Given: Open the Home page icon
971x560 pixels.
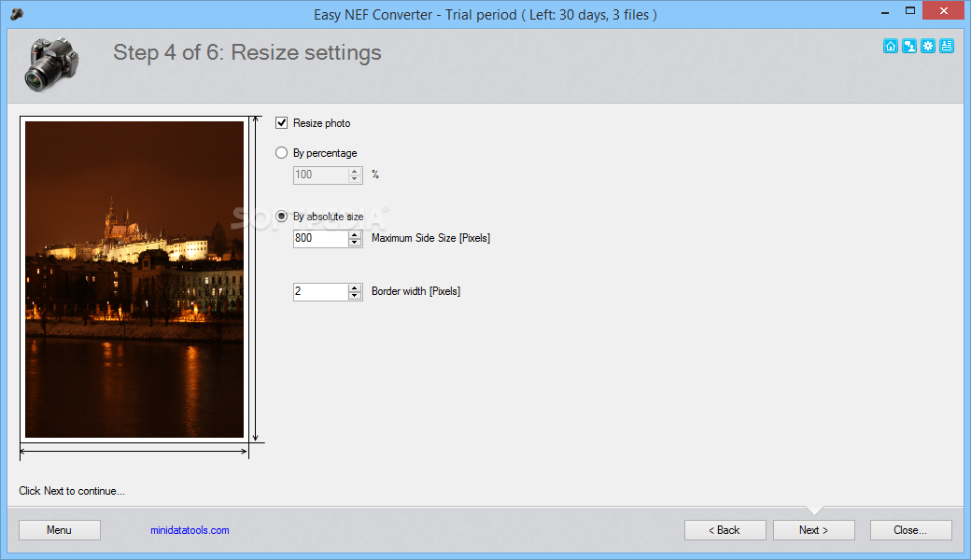Looking at the screenshot, I should 891,46.
